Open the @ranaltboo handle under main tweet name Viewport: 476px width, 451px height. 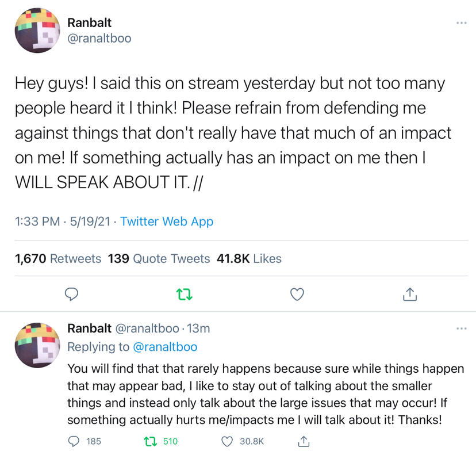[x=99, y=39]
